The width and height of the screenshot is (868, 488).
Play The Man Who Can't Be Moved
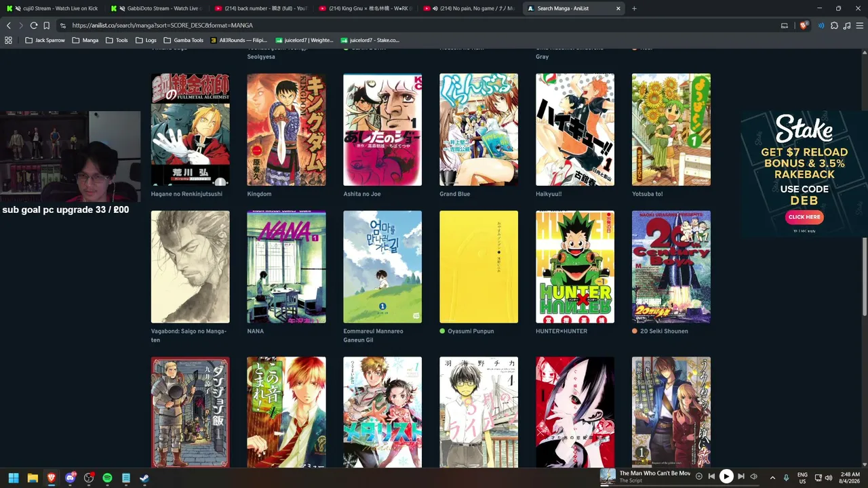coord(726,476)
